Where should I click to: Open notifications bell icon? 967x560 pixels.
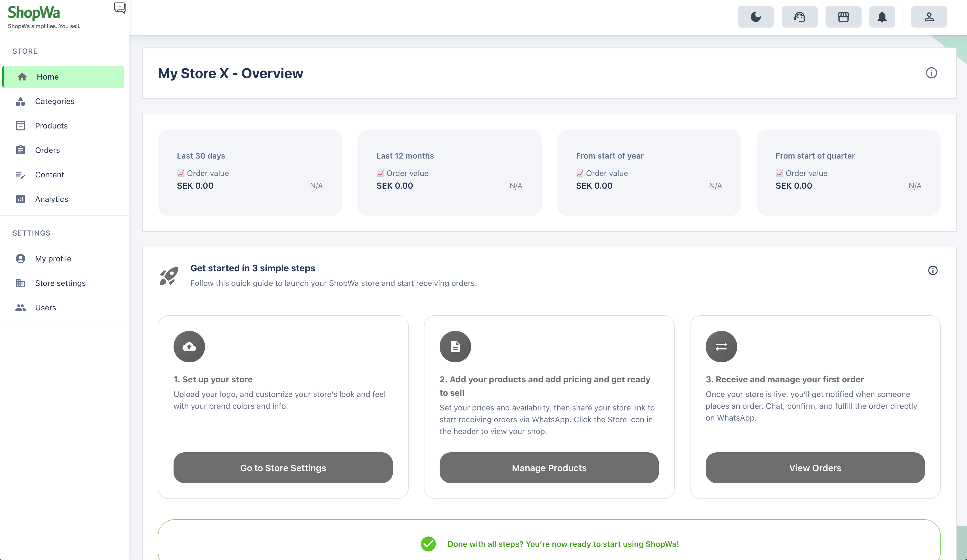(x=882, y=17)
